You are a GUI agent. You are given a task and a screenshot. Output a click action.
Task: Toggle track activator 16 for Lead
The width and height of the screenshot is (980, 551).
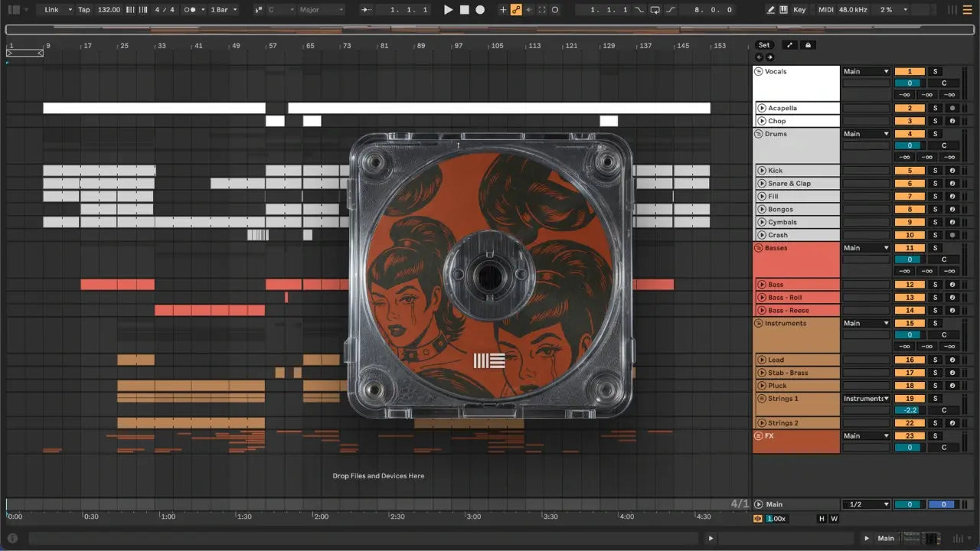point(910,360)
